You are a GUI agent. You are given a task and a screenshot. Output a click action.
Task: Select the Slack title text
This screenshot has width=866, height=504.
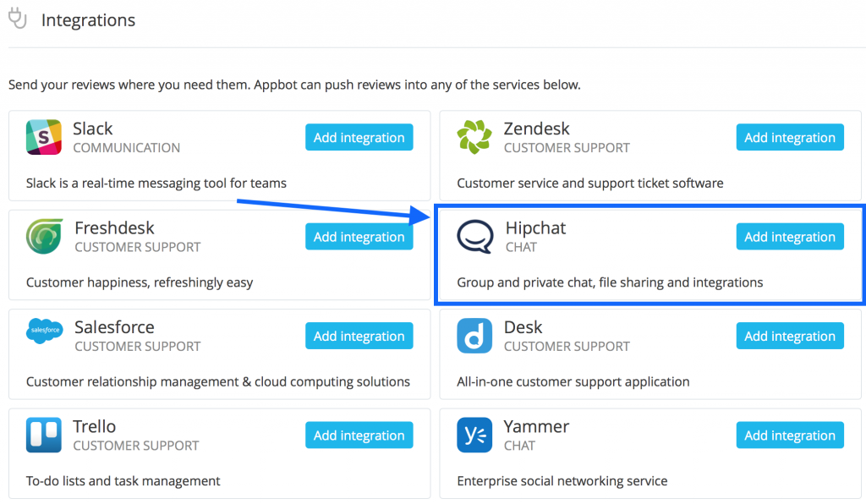coord(93,129)
